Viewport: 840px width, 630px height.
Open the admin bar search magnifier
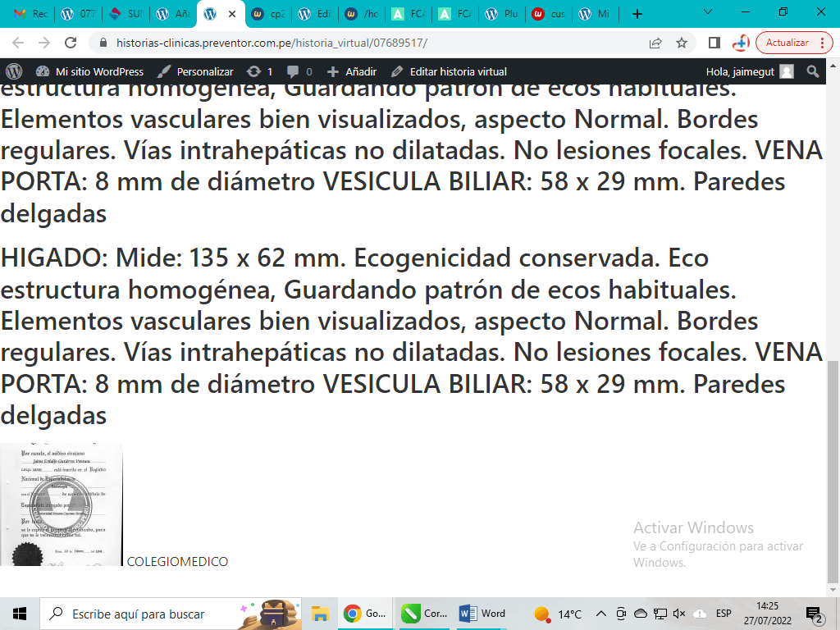[813, 71]
